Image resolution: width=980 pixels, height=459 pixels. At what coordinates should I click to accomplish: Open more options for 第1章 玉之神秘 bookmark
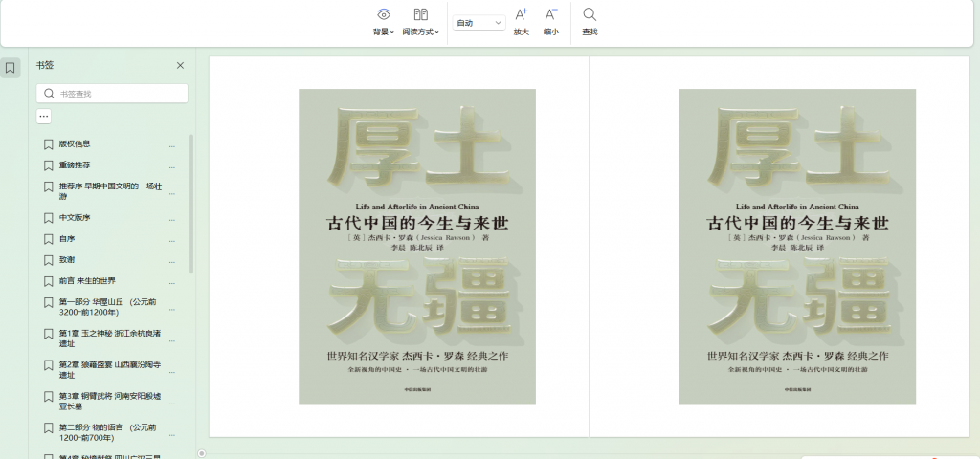point(172,340)
